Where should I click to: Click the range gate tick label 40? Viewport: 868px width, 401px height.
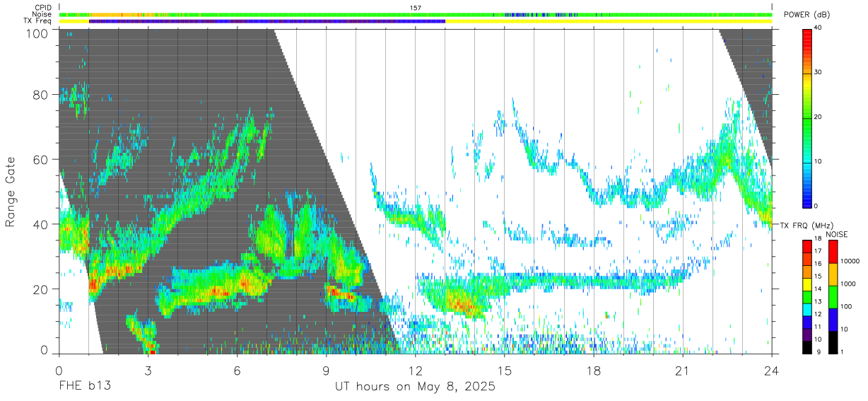click(41, 224)
